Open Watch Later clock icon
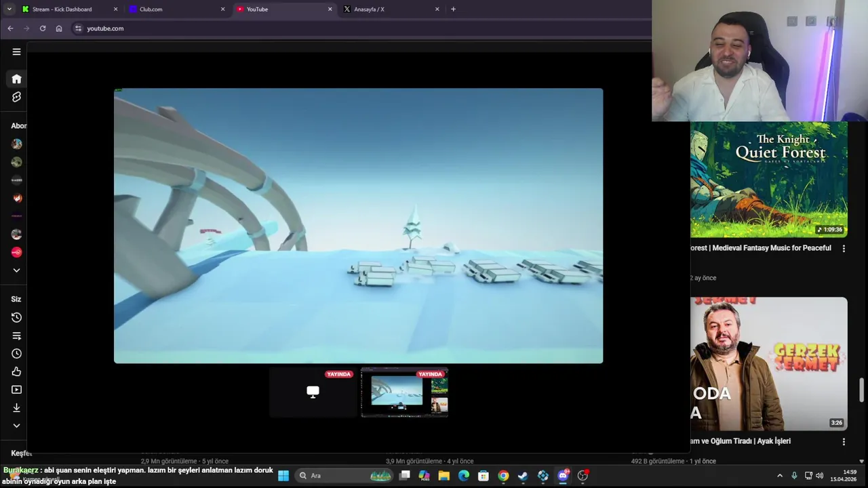Viewport: 868px width, 488px height. [x=16, y=354]
